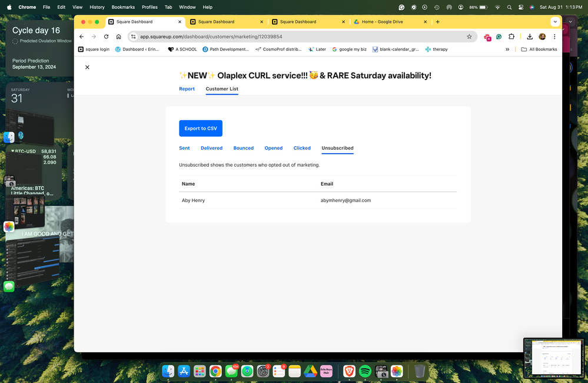Reload the page using the refresh icon
The height and width of the screenshot is (383, 588).
106,37
